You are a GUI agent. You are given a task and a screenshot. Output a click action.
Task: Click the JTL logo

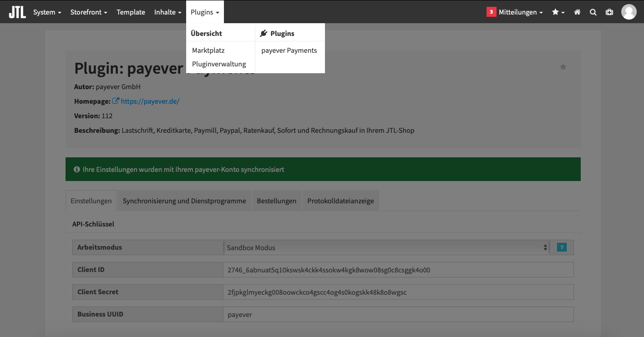tap(17, 12)
